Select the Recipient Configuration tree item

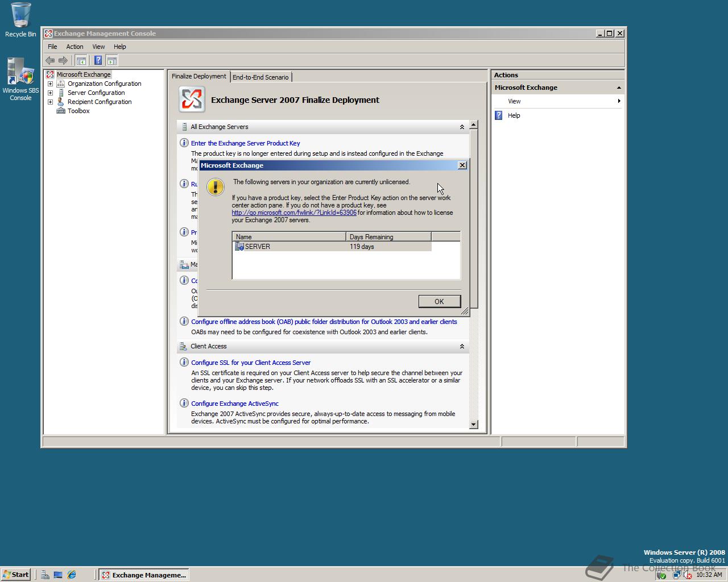[100, 102]
